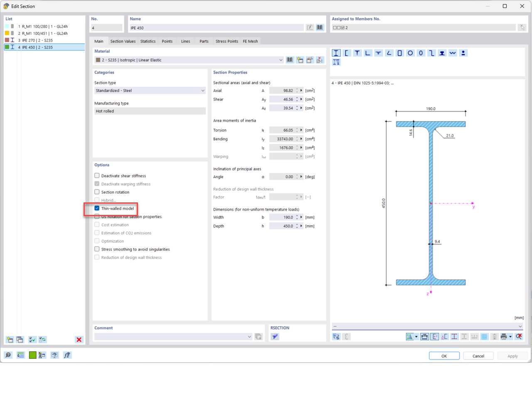
Task: Select the rectangular hollow section icon
Action: [x=399, y=53]
